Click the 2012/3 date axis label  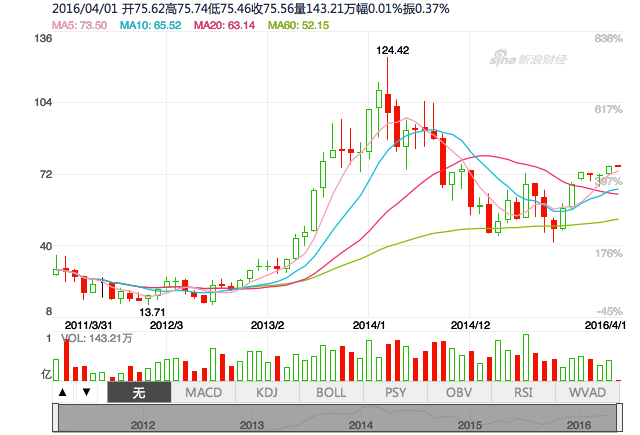166,325
